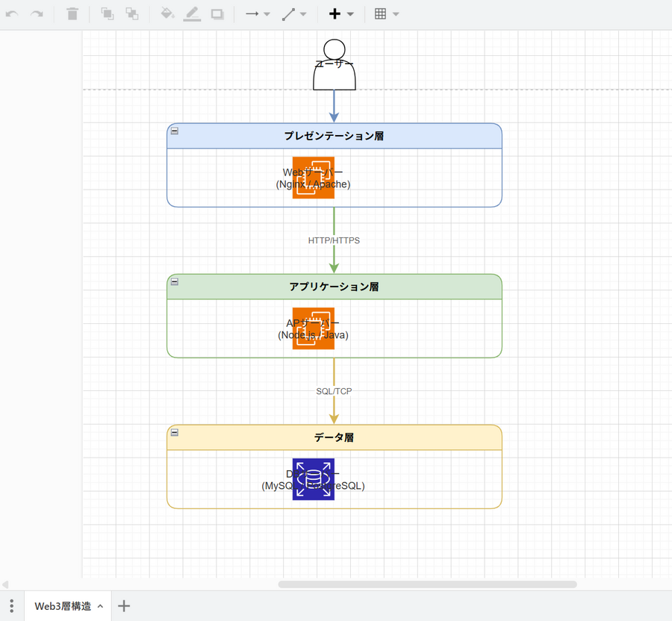Viewport: 672px width, 621px height.
Task: Open the Table grid dropdown
Action: pos(386,14)
